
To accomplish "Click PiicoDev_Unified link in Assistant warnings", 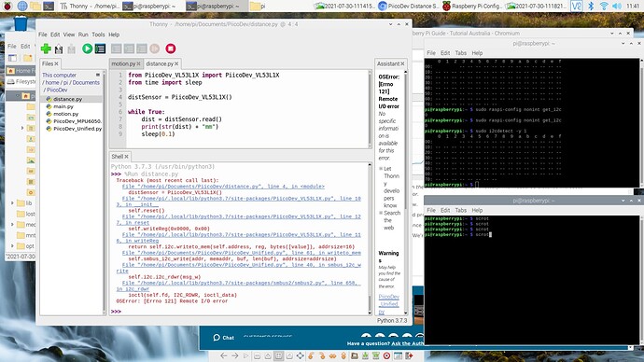I will tap(388, 304).
